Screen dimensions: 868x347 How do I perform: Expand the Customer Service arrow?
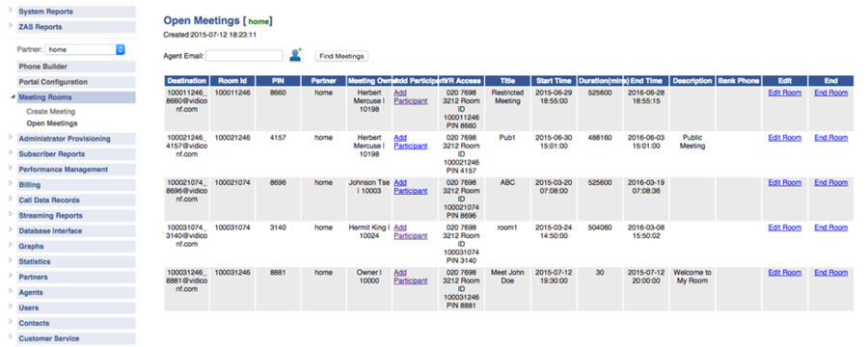tap(11, 336)
